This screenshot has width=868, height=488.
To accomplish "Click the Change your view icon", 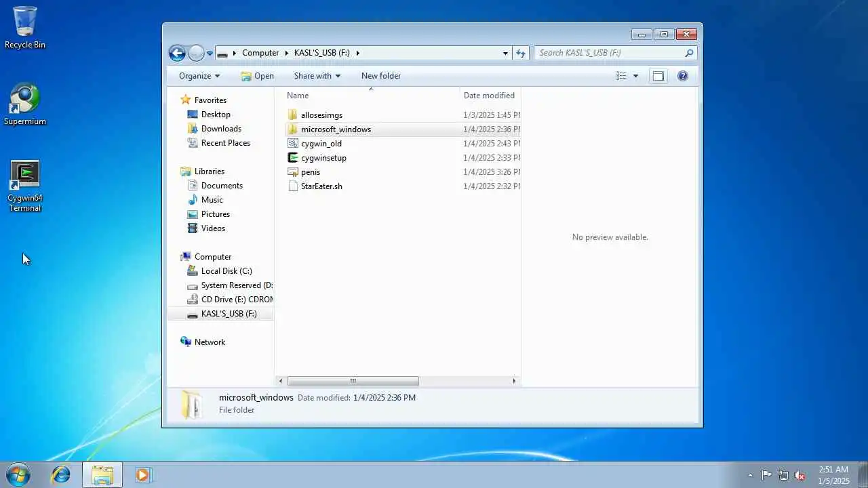I will pyautogui.click(x=620, y=76).
